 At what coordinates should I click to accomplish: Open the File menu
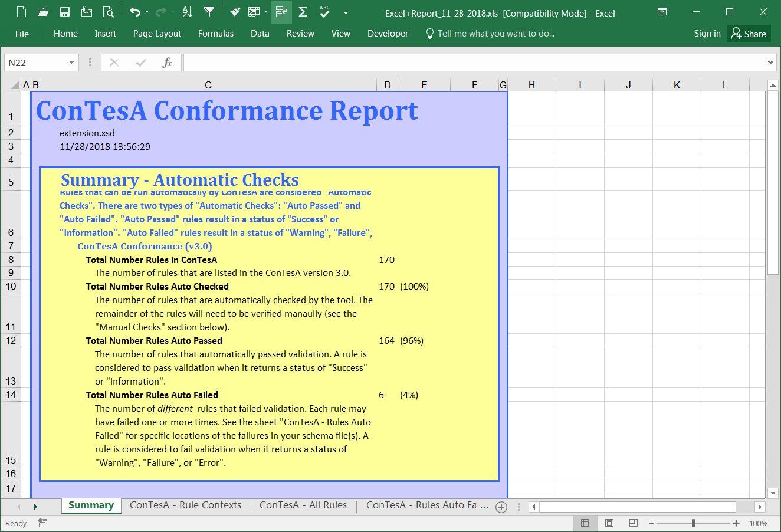pos(22,34)
